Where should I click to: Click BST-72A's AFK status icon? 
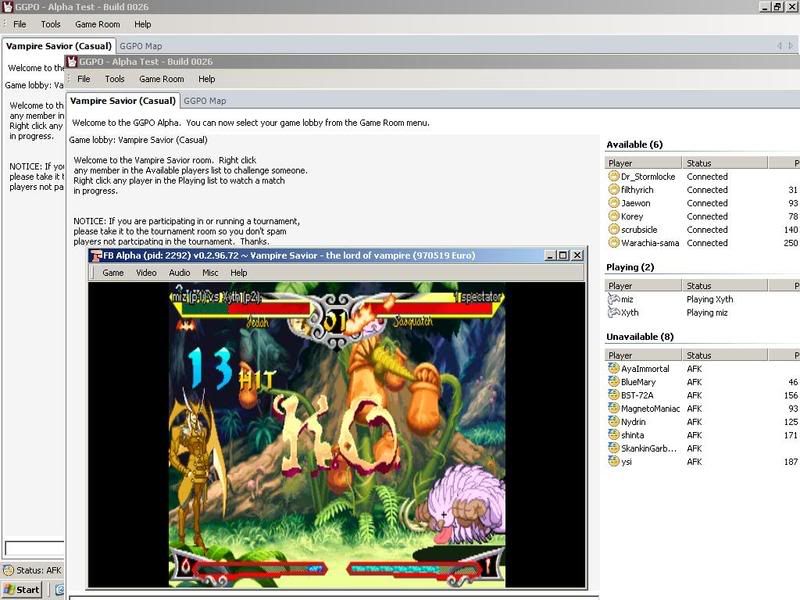tap(613, 395)
